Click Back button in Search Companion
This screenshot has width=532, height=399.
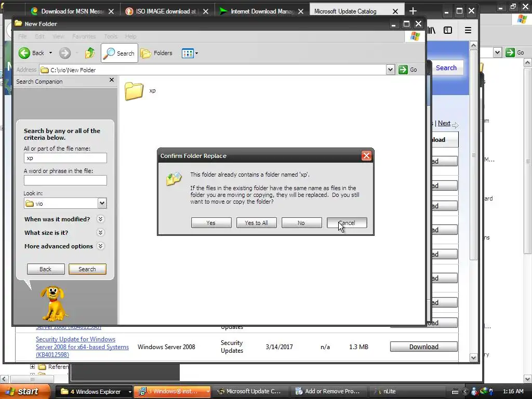point(46,269)
